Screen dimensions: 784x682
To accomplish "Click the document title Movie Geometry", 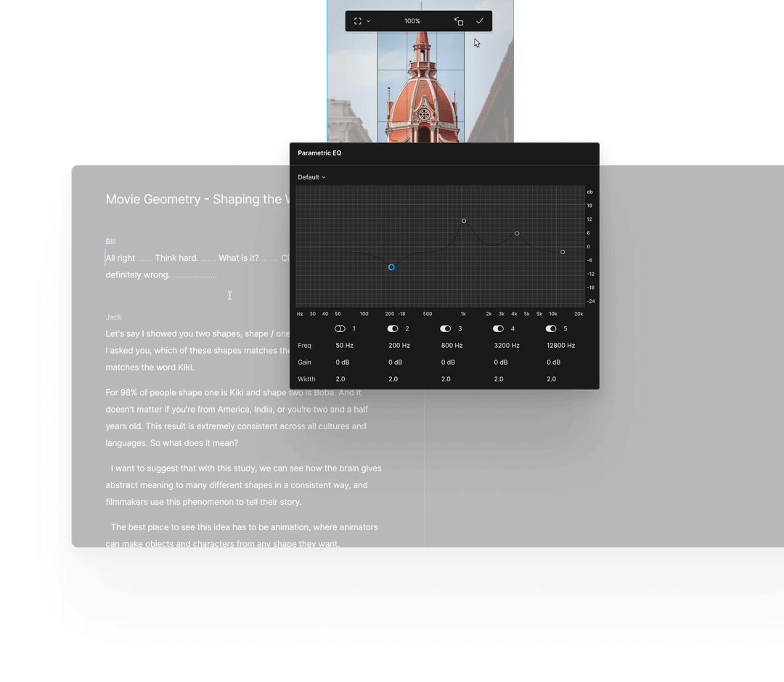I will [x=196, y=199].
